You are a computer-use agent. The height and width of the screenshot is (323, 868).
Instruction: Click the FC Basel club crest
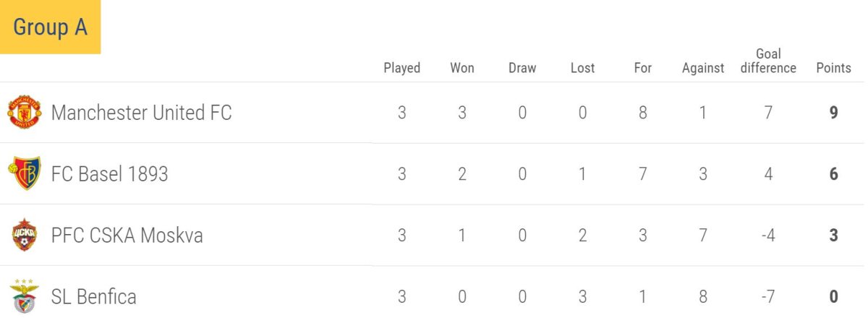[25, 174]
